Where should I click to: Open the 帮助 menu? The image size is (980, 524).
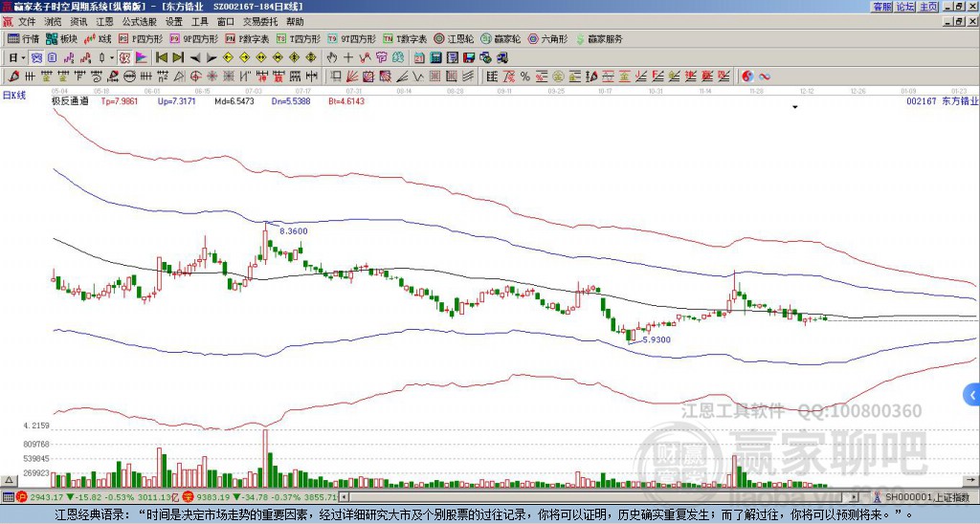295,22
